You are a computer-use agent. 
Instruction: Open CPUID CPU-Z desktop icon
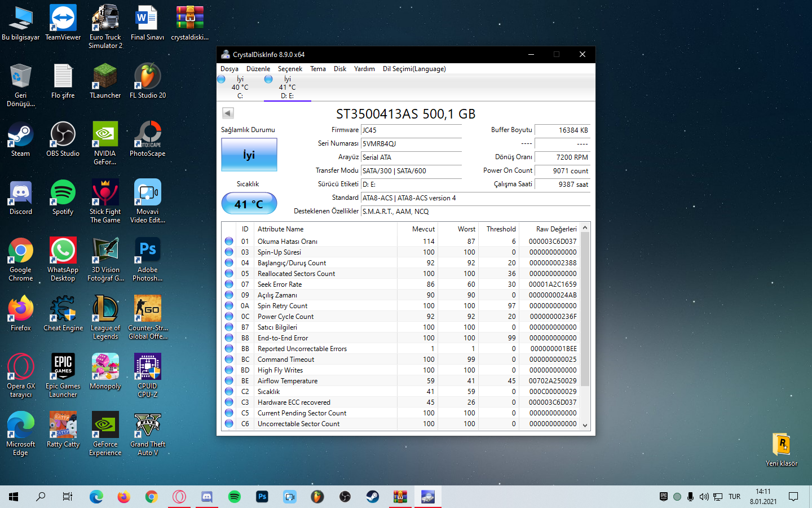pos(148,376)
